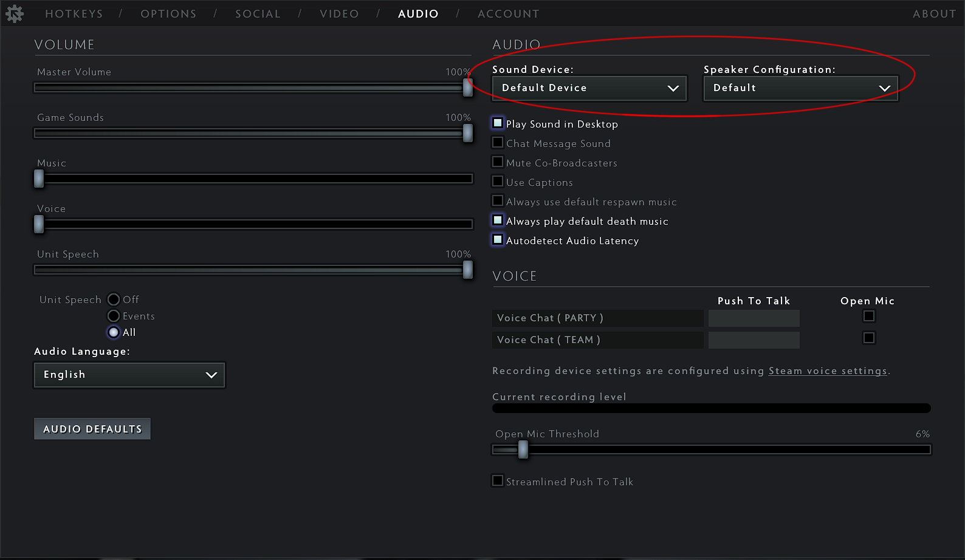The width and height of the screenshot is (965, 560).
Task: Enable Chat Message Sound checkbox
Action: (x=498, y=143)
